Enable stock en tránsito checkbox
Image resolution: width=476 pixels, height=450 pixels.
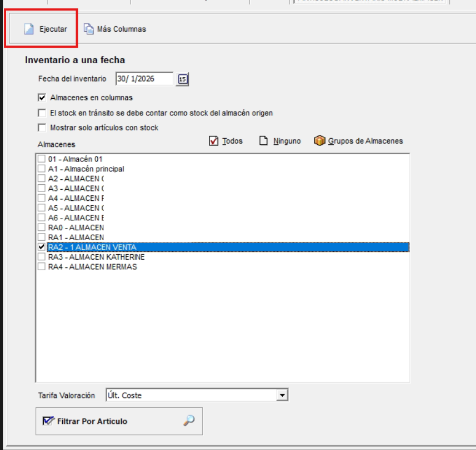[x=42, y=113]
